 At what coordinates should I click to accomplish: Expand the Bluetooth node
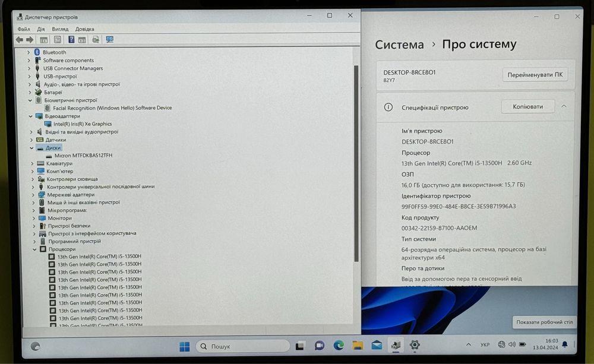(x=29, y=52)
